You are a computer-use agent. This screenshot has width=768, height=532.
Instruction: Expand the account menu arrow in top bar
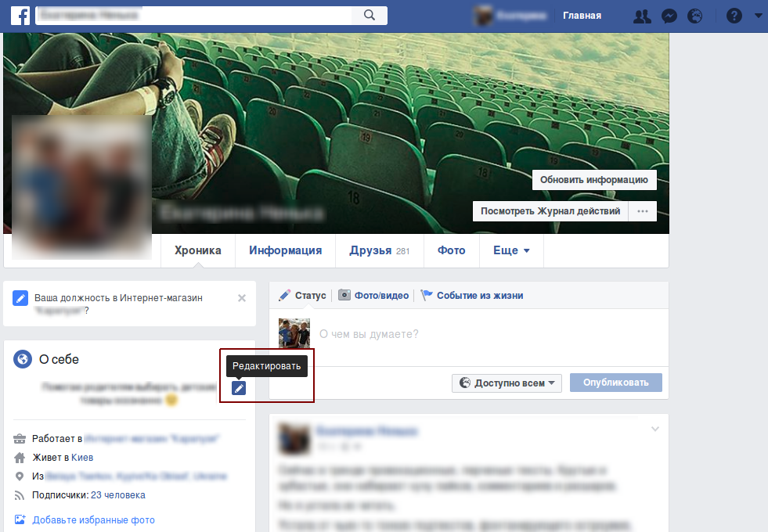click(x=758, y=16)
